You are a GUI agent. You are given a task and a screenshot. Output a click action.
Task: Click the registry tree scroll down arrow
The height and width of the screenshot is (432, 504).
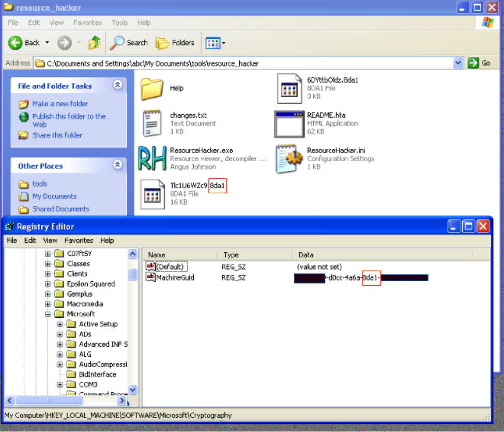coord(133,390)
